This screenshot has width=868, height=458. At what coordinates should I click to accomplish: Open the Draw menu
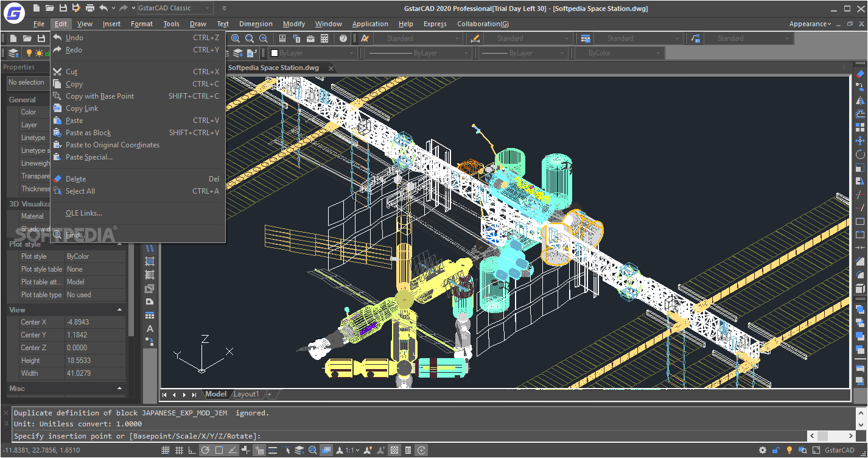pos(198,24)
